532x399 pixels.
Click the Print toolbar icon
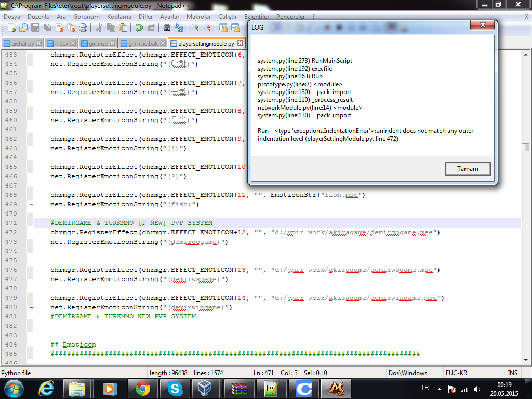click(83, 28)
